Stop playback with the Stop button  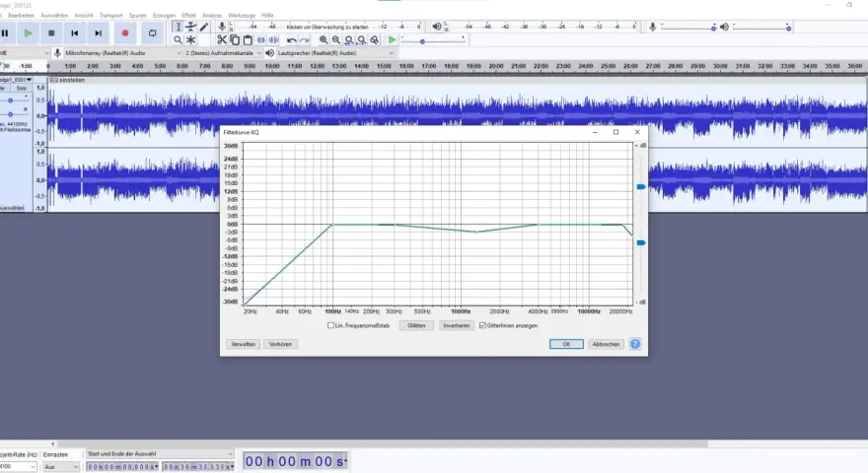(51, 34)
